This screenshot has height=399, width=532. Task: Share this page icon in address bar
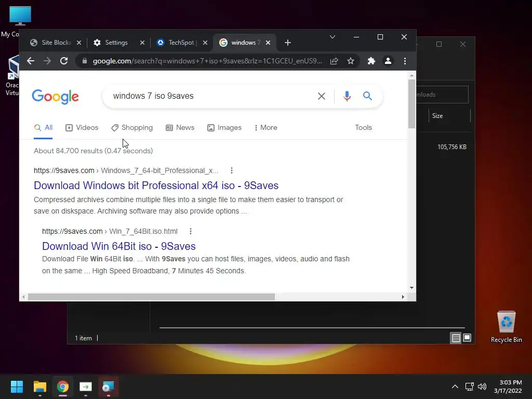(334, 61)
